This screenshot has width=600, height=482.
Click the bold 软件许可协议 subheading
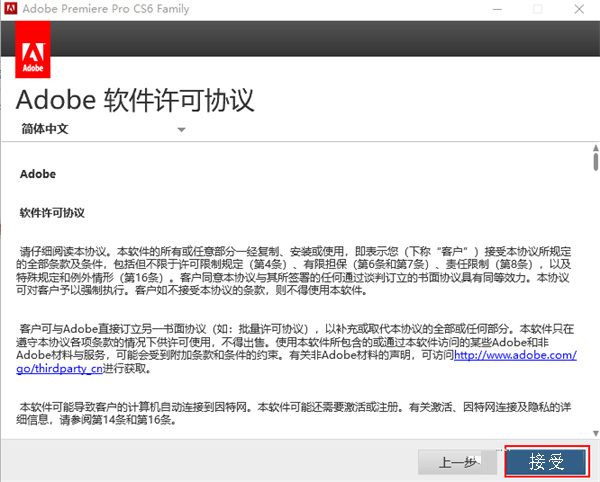pos(53,213)
